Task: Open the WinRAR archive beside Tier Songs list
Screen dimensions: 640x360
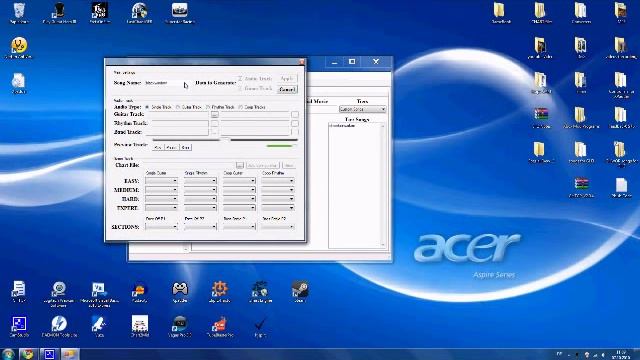Action: point(541,117)
